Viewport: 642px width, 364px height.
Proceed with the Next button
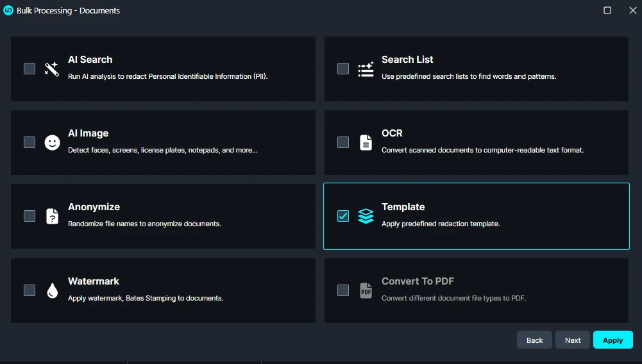pyautogui.click(x=572, y=340)
